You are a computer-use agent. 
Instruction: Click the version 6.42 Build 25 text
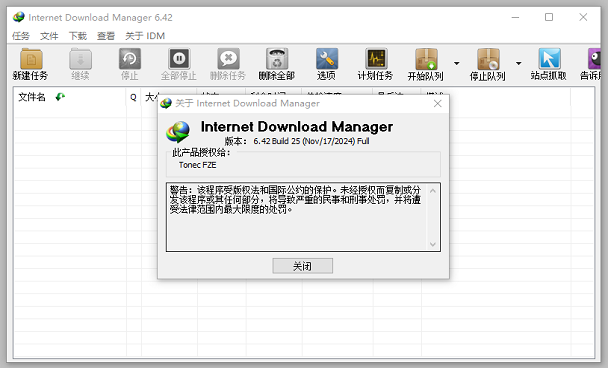pyautogui.click(x=311, y=141)
